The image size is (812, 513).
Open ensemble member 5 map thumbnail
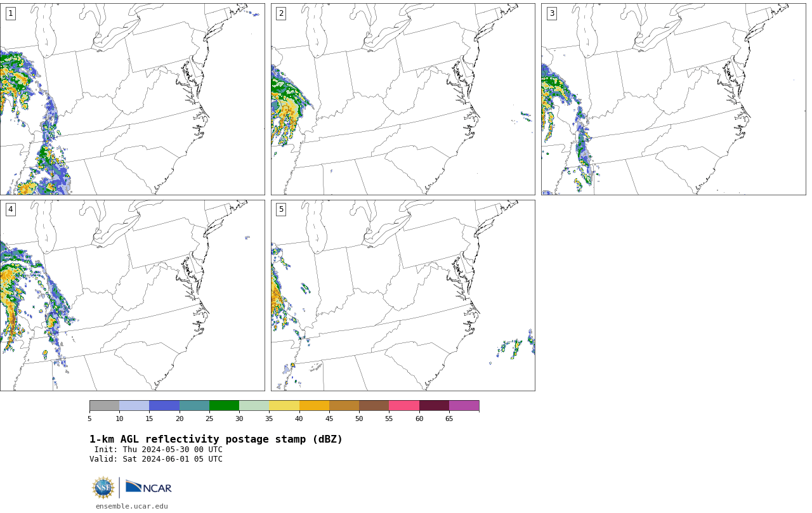403,295
